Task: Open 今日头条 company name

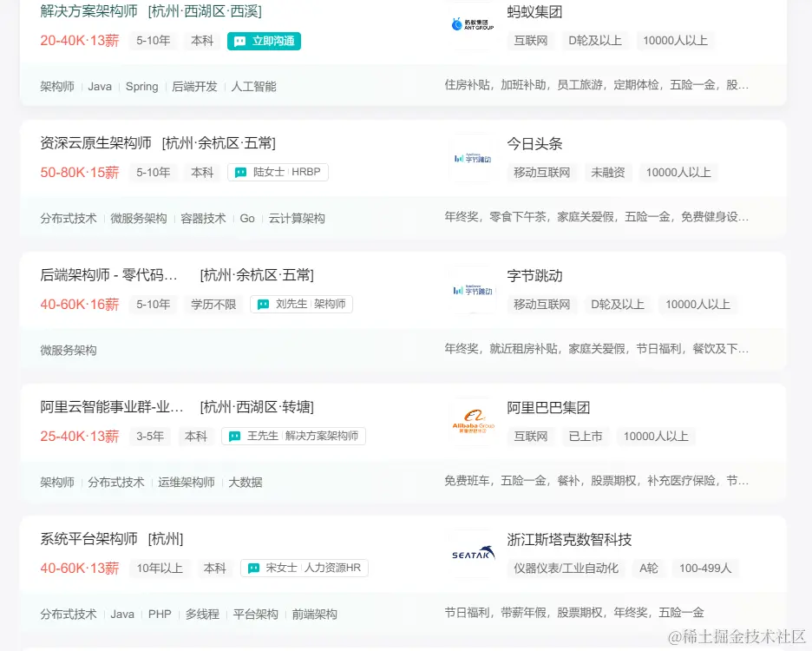Action: [x=534, y=143]
